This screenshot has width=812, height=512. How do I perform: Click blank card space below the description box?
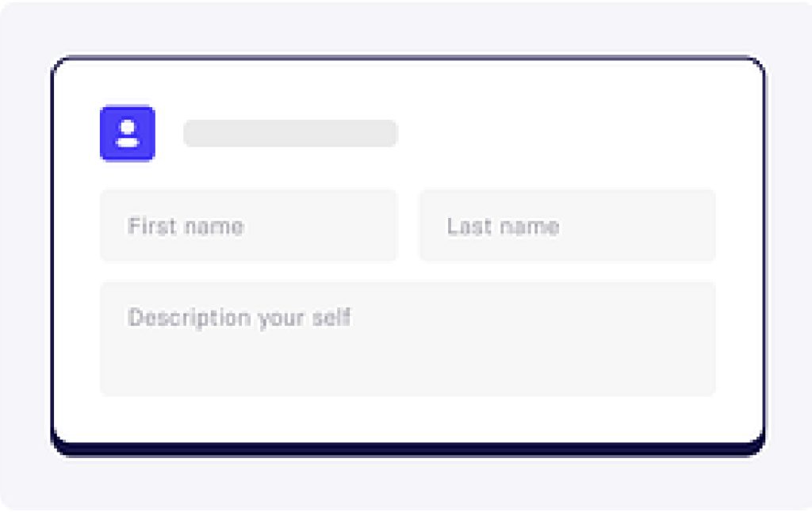[408, 419]
